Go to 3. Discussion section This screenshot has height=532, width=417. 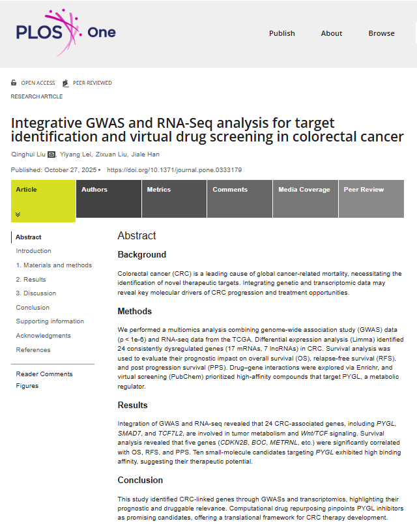(x=36, y=293)
